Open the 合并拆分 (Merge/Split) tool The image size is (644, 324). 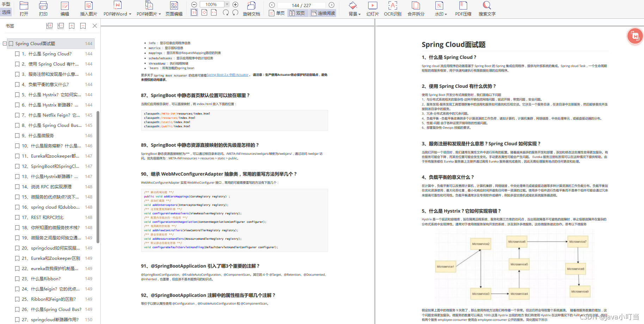416,8
